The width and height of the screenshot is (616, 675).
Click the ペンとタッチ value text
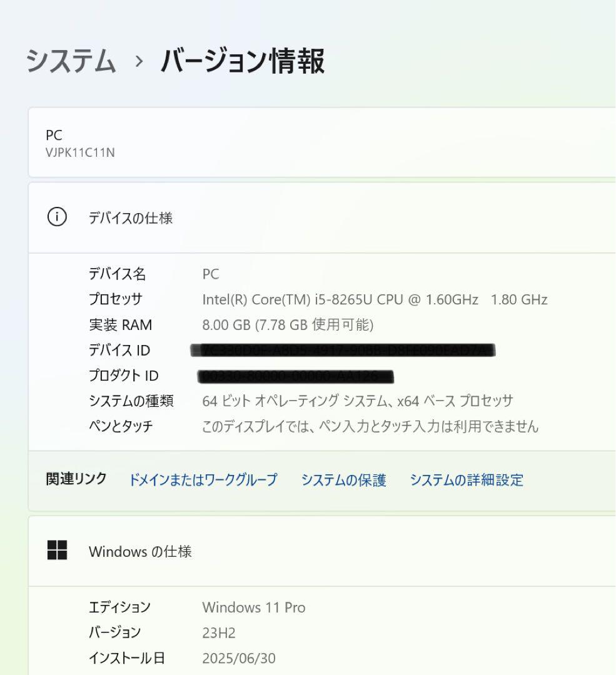370,426
